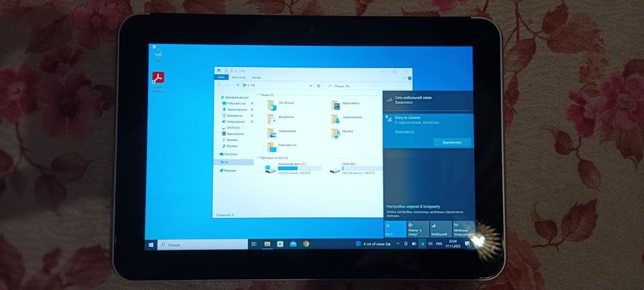Click the Windows Start button

pyautogui.click(x=151, y=244)
